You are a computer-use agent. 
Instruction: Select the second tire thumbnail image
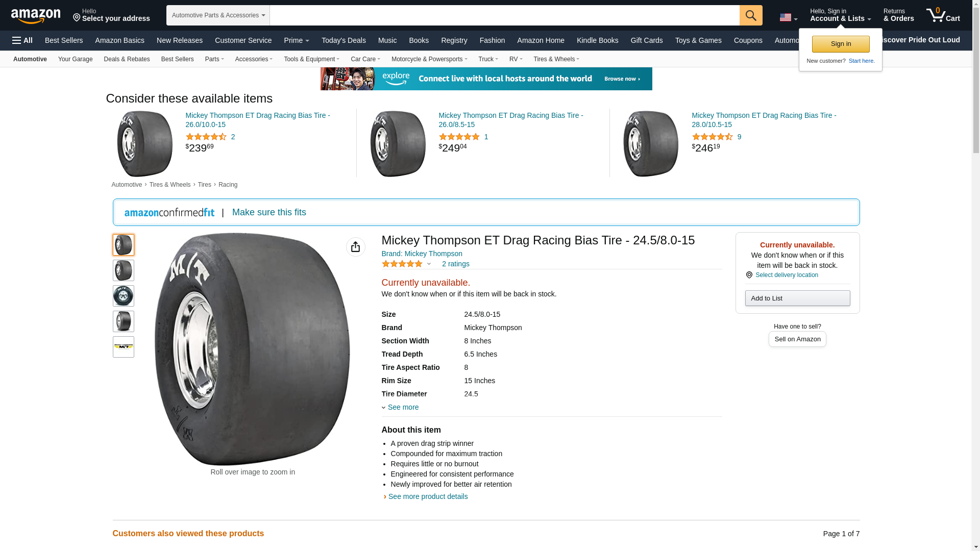click(x=123, y=270)
